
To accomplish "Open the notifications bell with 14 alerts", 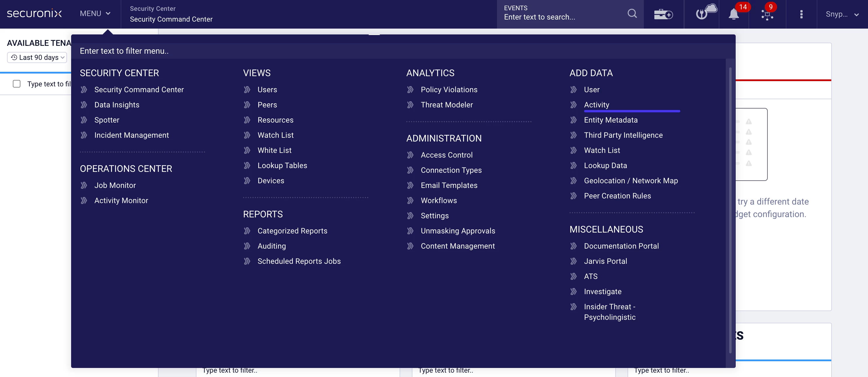I will point(734,14).
